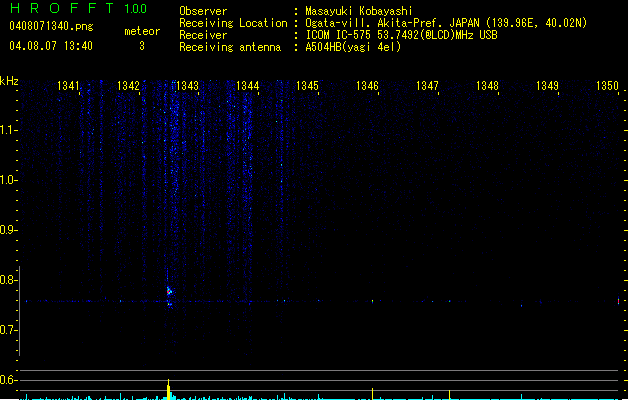Image resolution: width=629 pixels, height=400 pixels.
Task: Click the 1.0 frequency axis label
Action: click(x=8, y=180)
